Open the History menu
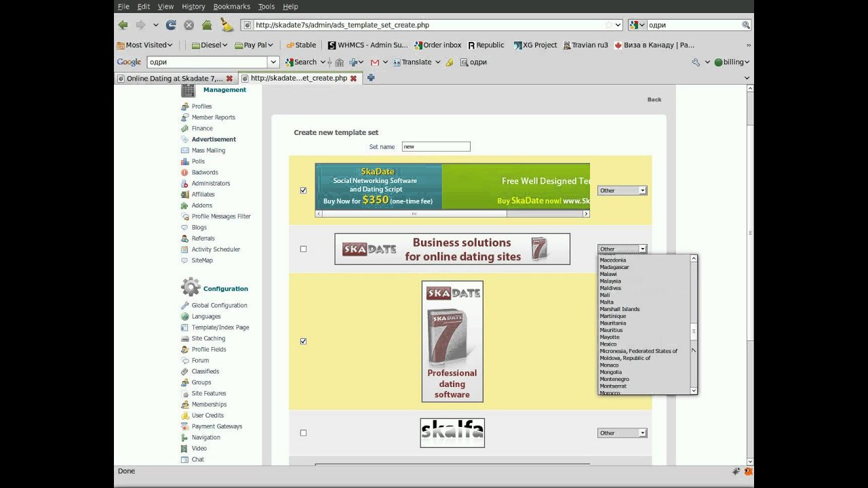Screen dimensions: 868x488 tap(193, 6)
